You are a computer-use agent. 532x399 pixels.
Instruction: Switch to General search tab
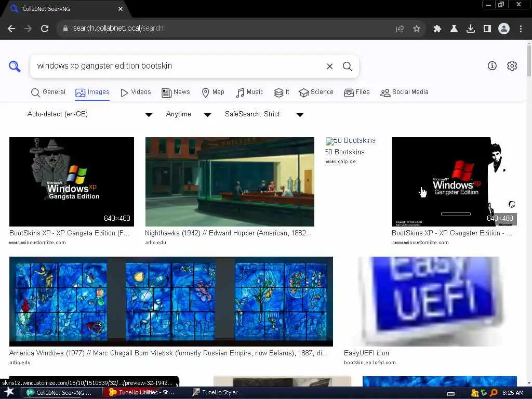[48, 92]
